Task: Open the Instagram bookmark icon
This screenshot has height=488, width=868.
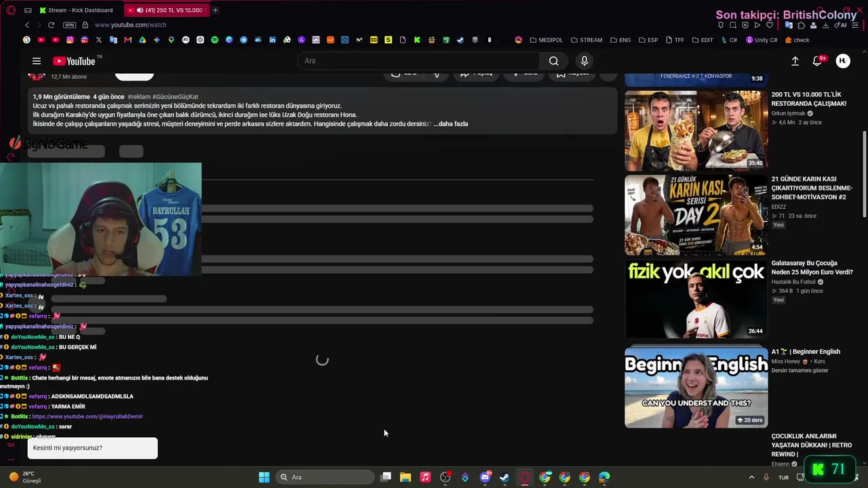Action: [70, 40]
